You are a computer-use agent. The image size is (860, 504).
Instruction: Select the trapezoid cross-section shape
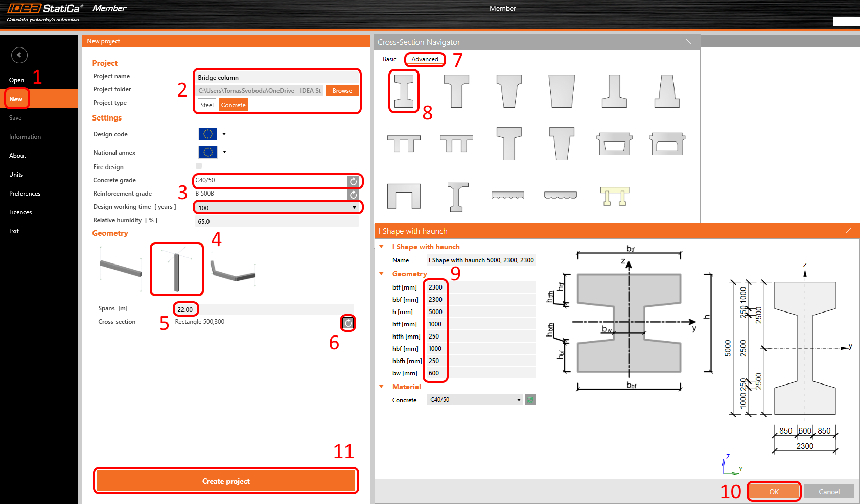coord(562,91)
